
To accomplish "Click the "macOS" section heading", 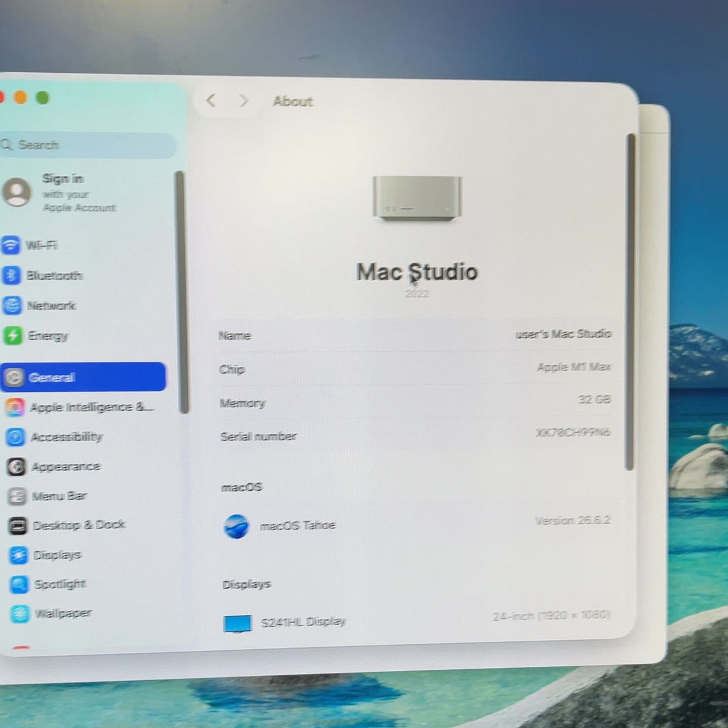I will click(241, 487).
